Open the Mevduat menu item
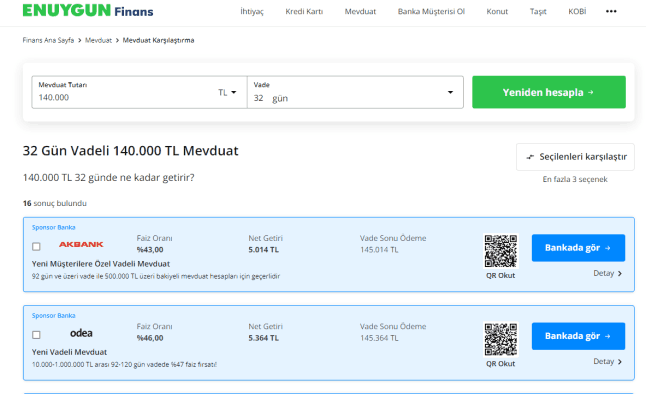The width and height of the screenshot is (646, 394). [360, 12]
